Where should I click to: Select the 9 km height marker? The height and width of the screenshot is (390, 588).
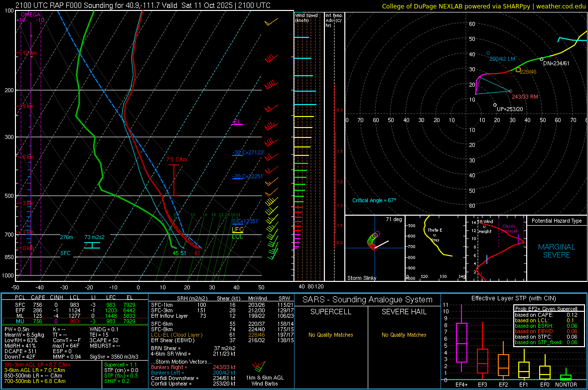tap(28, 106)
